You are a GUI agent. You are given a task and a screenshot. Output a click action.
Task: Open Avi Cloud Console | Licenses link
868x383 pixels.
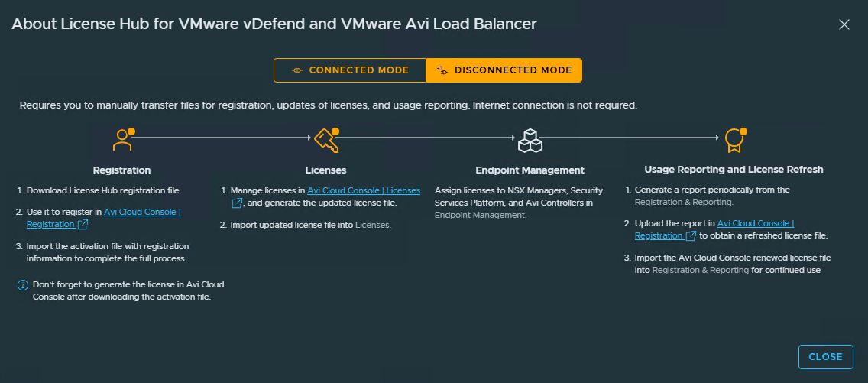click(364, 190)
